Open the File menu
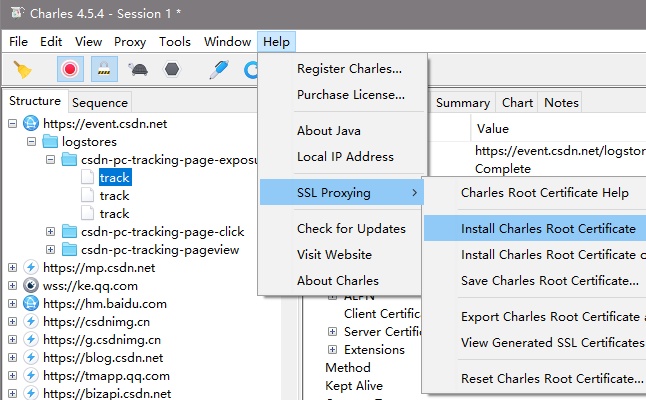Viewport: 646px width, 400px height. click(x=19, y=42)
